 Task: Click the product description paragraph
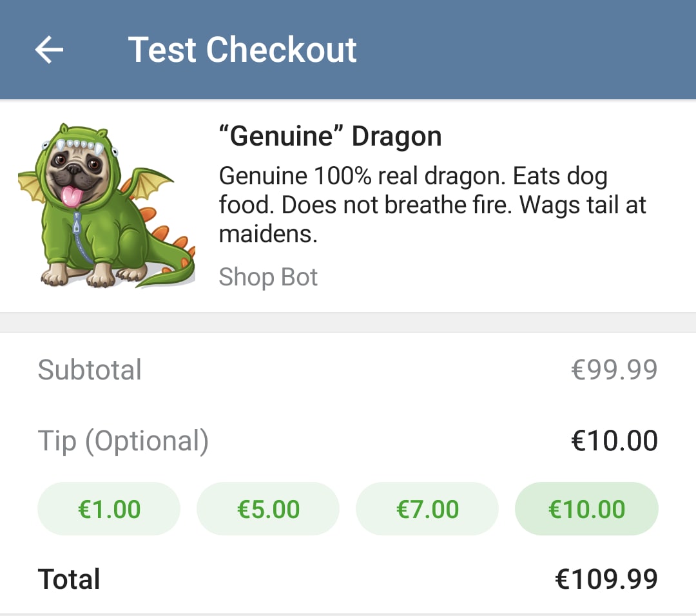coord(432,205)
